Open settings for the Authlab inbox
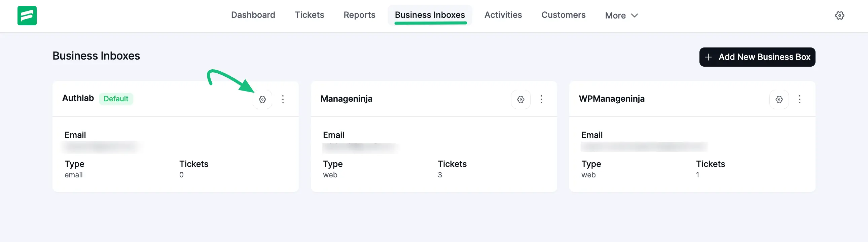 262,99
